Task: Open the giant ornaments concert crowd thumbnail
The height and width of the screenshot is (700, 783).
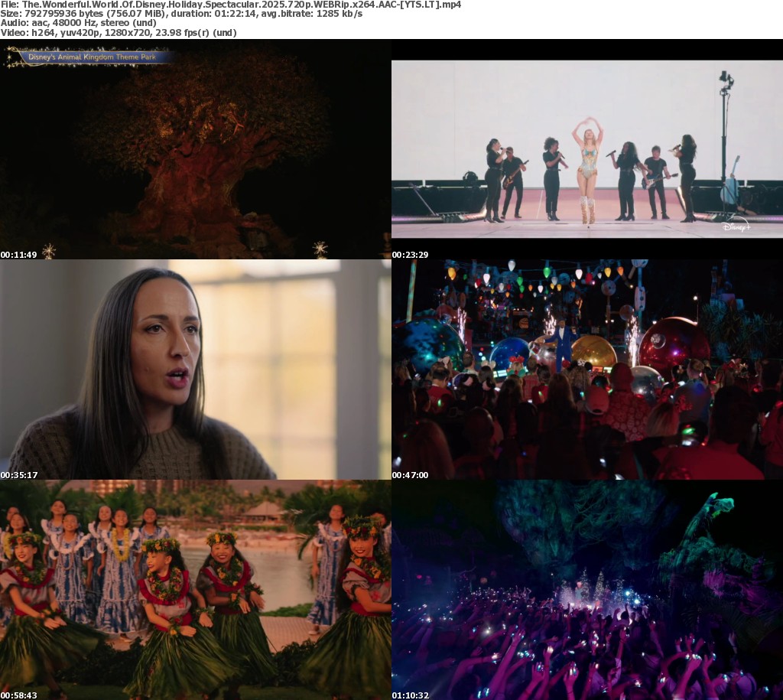Action: tap(587, 370)
